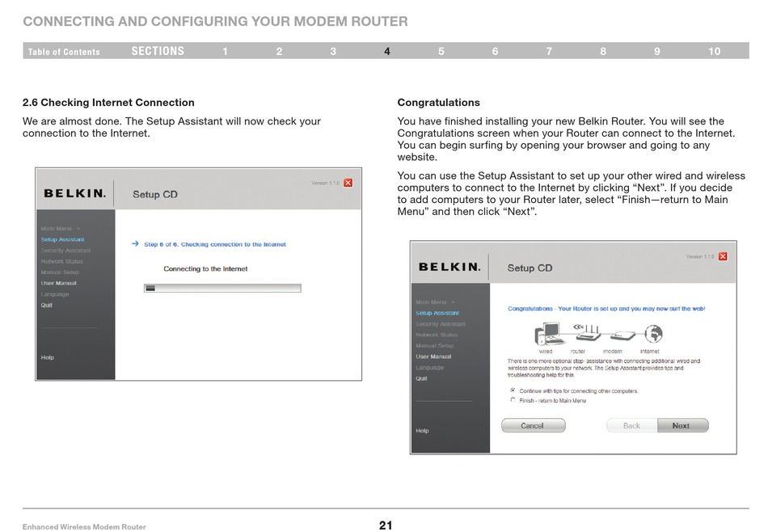Close the Congratulations Setup CD window
The width and height of the screenshot is (768, 532).
point(723,256)
